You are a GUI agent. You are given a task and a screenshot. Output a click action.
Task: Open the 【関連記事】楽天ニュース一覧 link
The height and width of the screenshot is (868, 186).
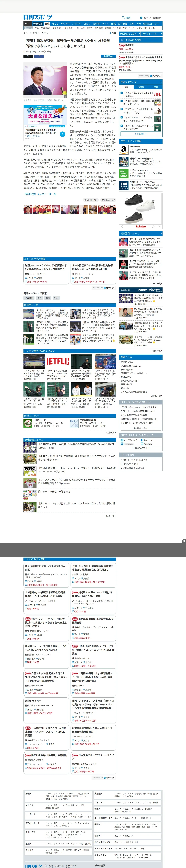(40, 194)
